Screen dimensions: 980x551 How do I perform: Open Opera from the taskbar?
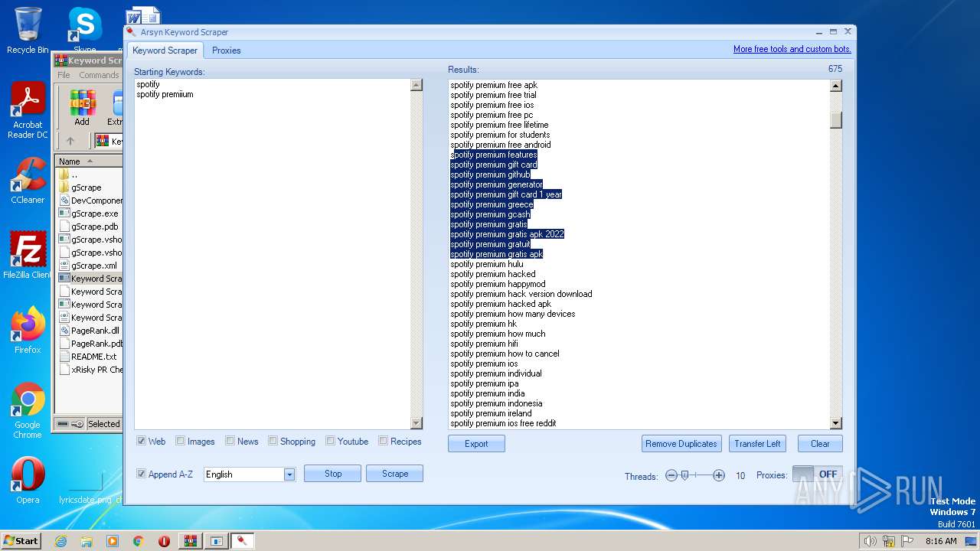pos(164,541)
